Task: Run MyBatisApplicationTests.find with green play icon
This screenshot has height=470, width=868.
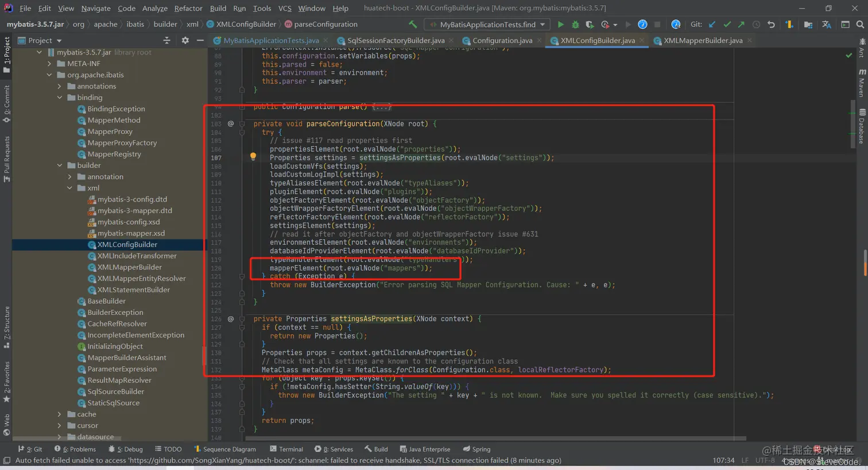Action: pyautogui.click(x=560, y=24)
